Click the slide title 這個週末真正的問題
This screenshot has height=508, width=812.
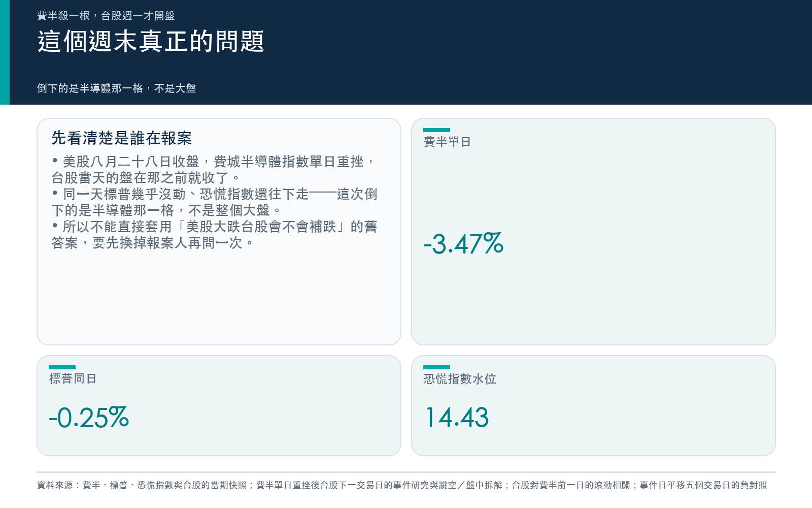click(151, 41)
